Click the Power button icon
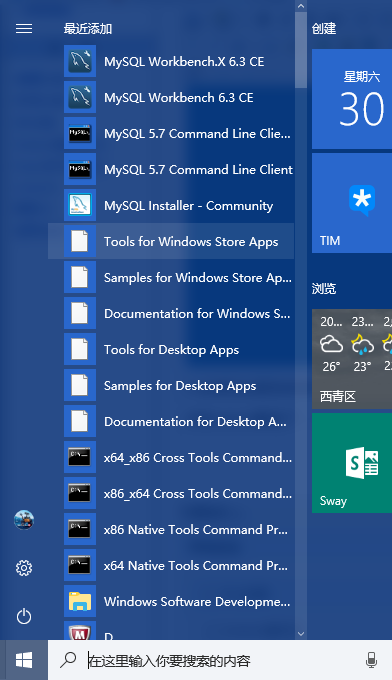The image size is (392, 680). [24, 616]
